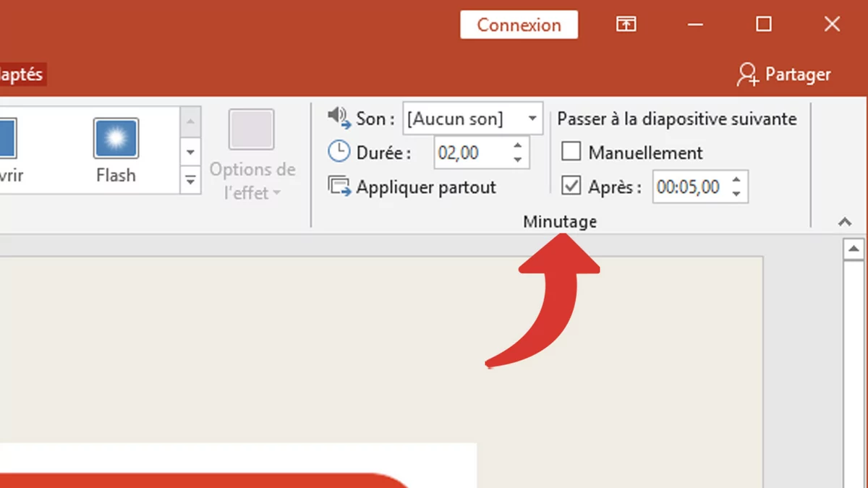Click inside the Après time field
This screenshot has height=488, width=868.
tap(689, 187)
